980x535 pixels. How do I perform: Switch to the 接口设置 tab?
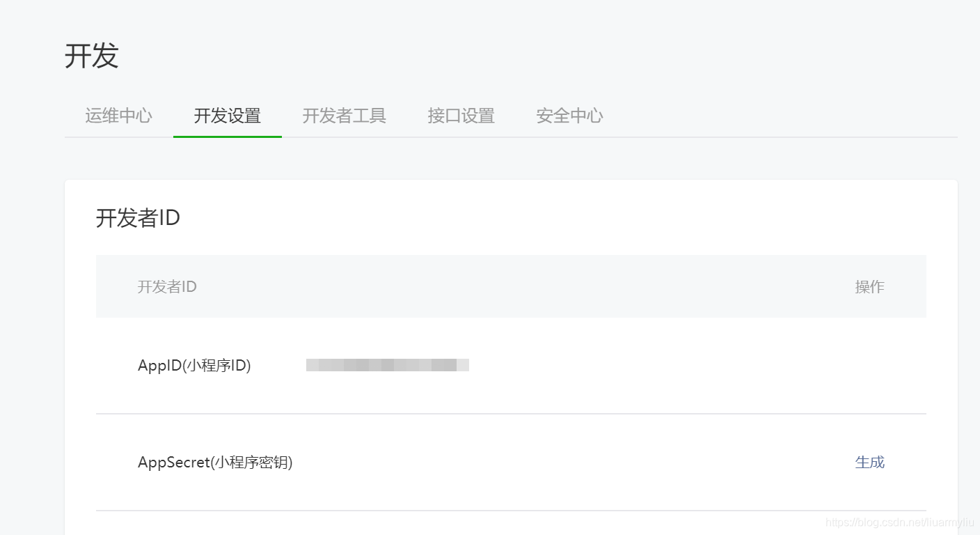click(x=460, y=116)
